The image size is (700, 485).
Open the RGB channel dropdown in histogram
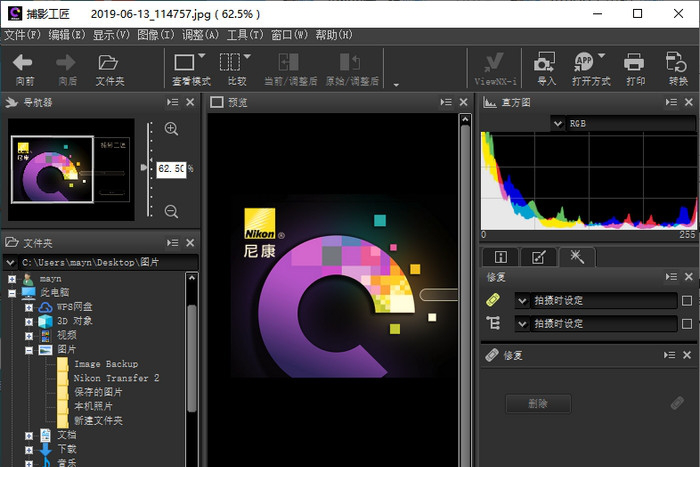coord(558,123)
